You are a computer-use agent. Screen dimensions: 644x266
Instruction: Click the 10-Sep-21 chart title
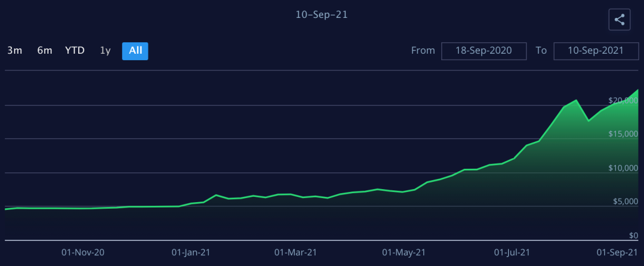point(321,14)
